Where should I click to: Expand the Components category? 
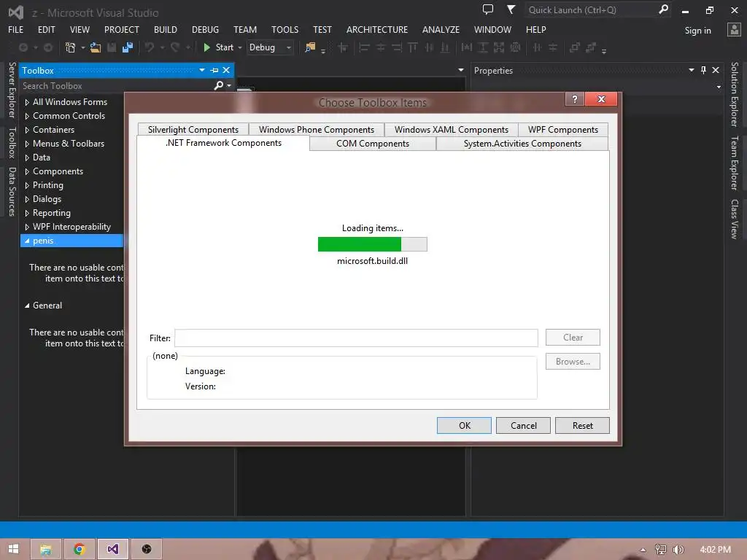pos(27,171)
